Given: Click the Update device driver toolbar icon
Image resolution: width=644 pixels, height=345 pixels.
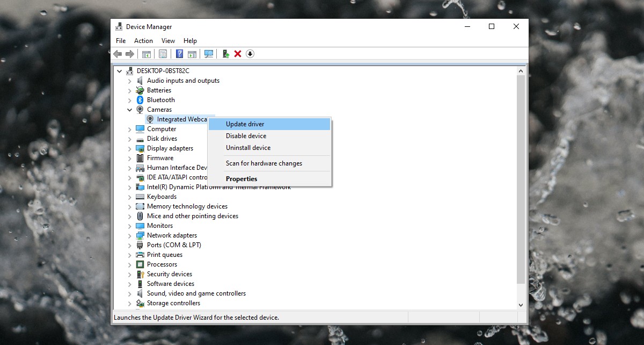Looking at the screenshot, I should 226,54.
